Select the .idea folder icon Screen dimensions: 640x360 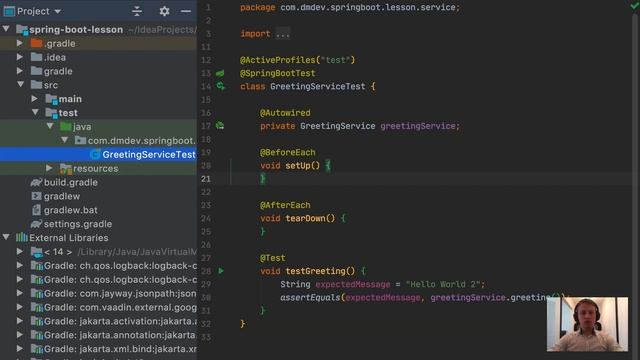tap(36, 57)
